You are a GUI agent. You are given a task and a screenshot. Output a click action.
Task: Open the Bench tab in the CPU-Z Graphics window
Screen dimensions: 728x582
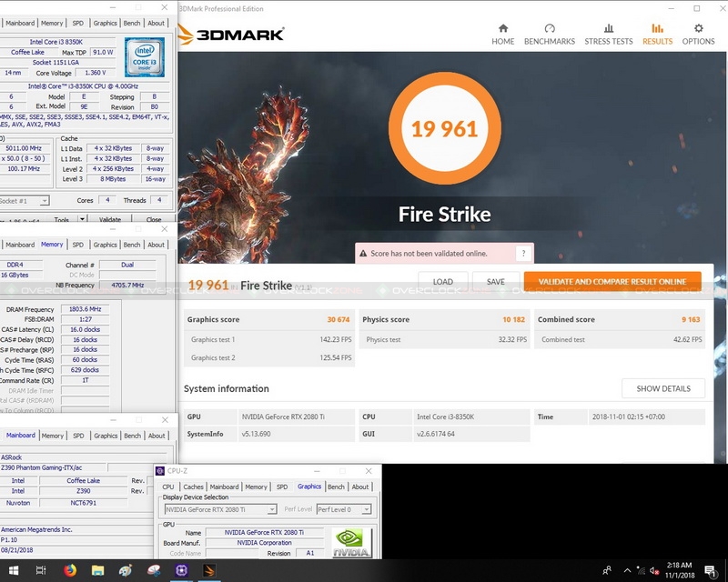(336, 487)
